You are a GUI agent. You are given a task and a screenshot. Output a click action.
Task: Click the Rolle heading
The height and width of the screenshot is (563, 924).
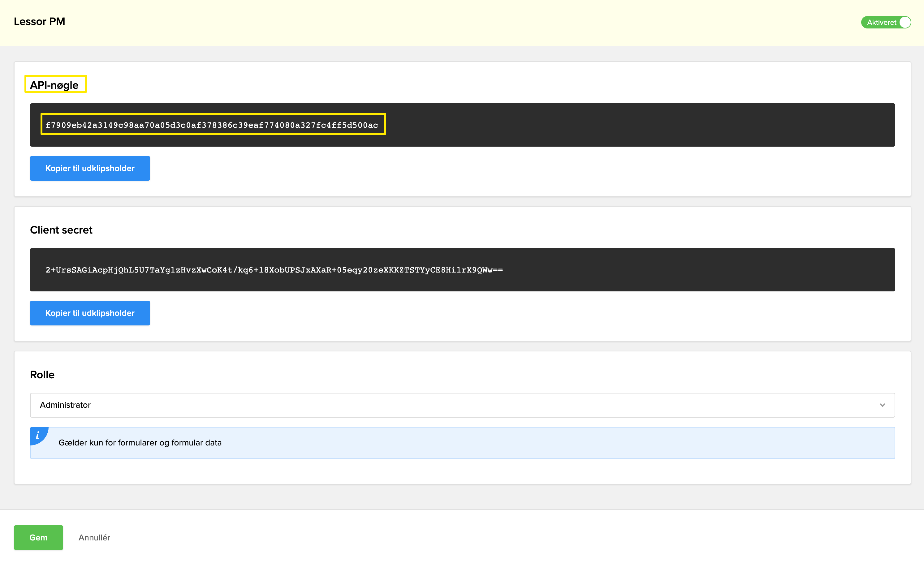click(42, 375)
